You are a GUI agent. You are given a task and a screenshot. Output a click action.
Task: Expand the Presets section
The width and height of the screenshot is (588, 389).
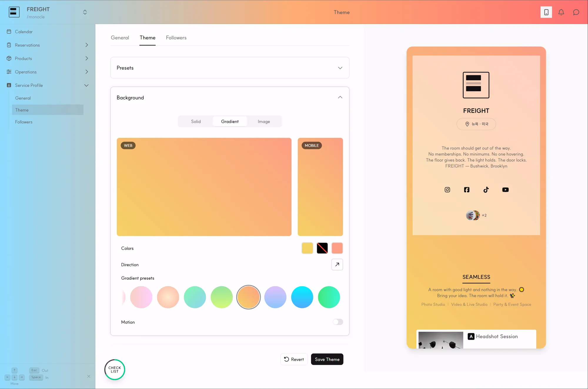[230, 68]
